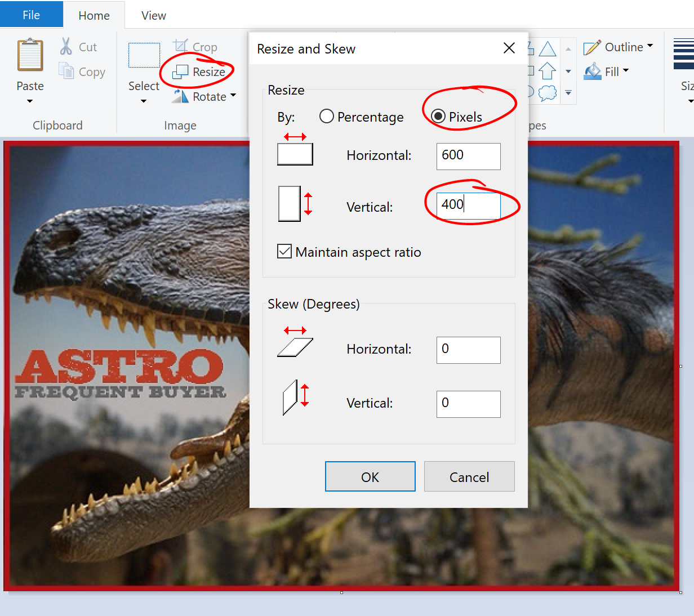Click the Paste clipboard icon
694x616 pixels.
coord(30,55)
